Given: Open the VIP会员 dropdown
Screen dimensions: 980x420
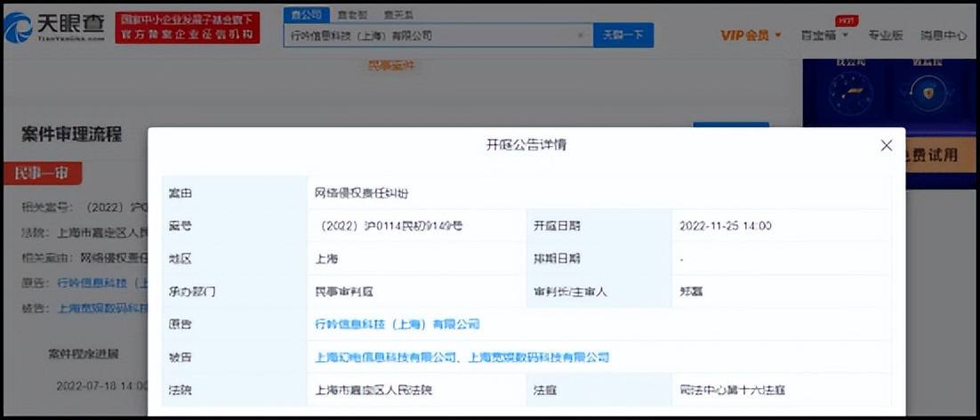Looking at the screenshot, I should [751, 36].
